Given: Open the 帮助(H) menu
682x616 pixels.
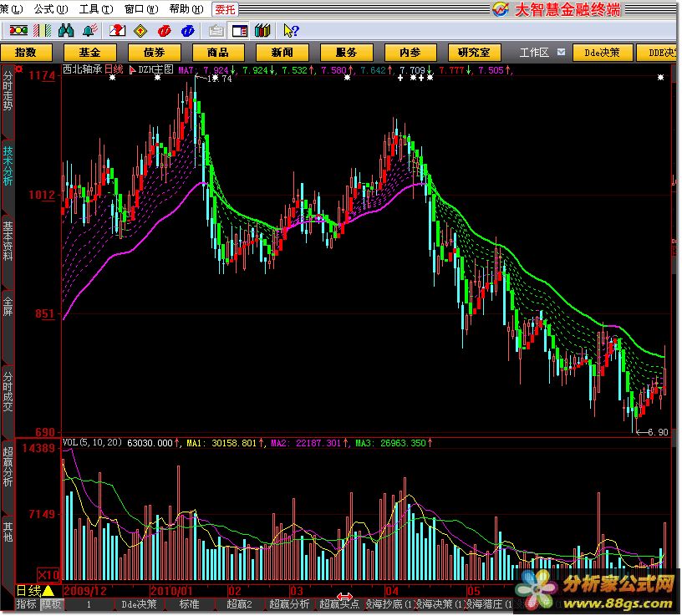Looking at the screenshot, I should pyautogui.click(x=186, y=9).
